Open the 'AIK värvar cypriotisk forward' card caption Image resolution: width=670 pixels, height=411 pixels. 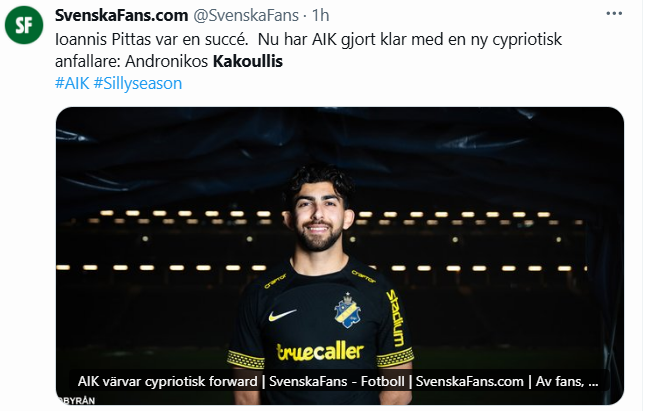(x=168, y=381)
